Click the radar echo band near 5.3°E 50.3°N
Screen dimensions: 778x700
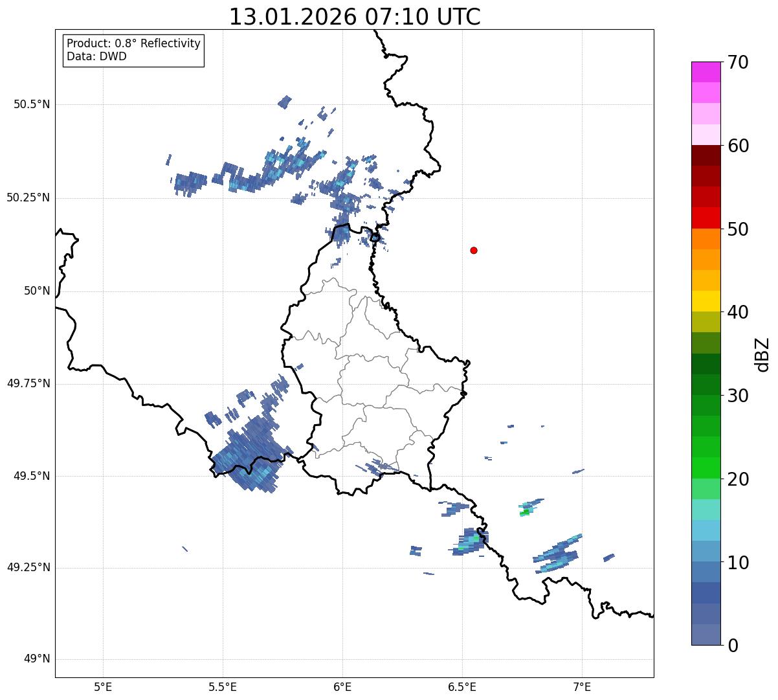point(191,183)
